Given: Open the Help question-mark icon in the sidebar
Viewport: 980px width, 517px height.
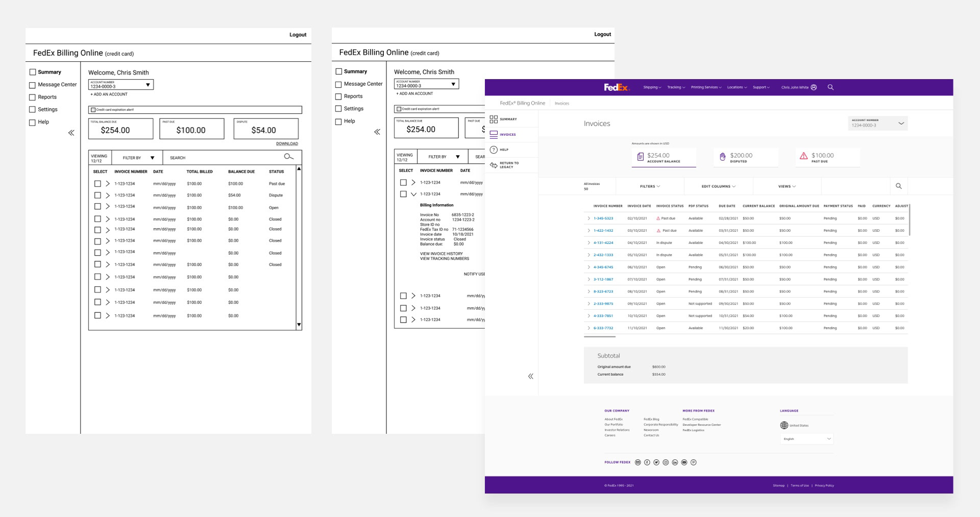Looking at the screenshot, I should pyautogui.click(x=493, y=150).
